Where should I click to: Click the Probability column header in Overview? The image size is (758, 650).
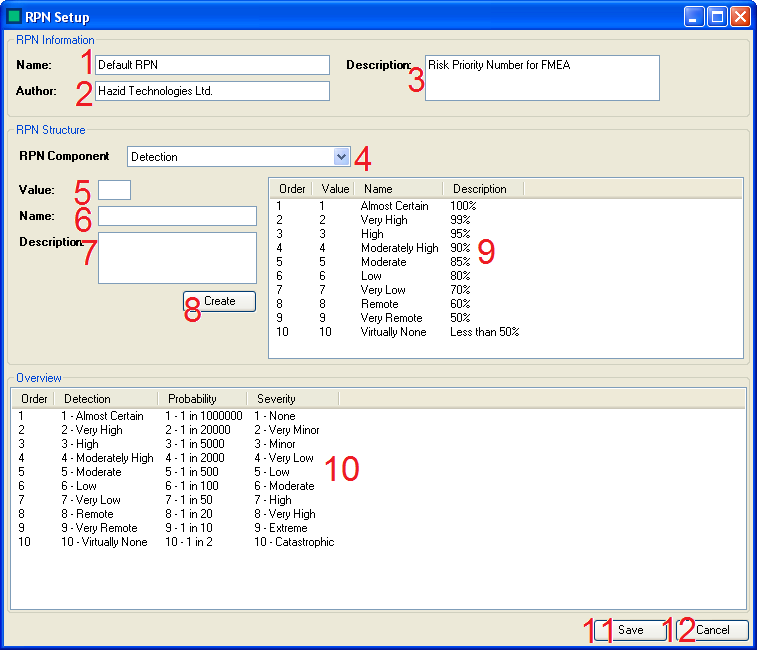click(193, 399)
